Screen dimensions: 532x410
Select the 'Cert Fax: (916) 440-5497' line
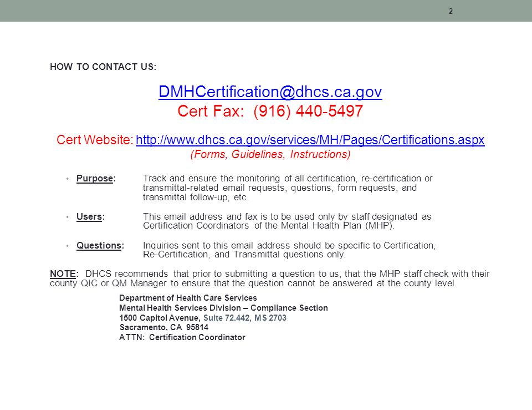(x=270, y=111)
